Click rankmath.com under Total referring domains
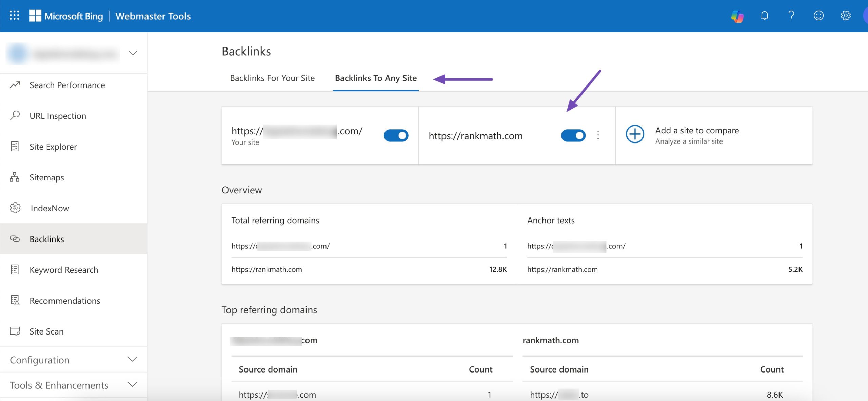The height and width of the screenshot is (401, 868). click(267, 269)
